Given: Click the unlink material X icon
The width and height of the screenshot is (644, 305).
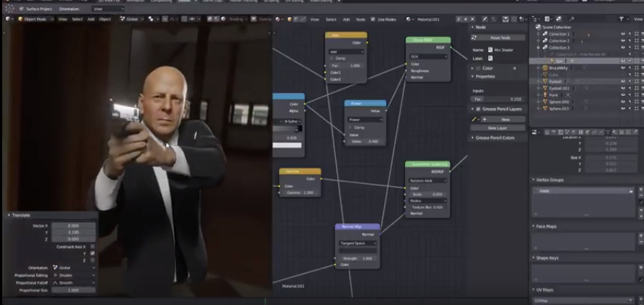Looking at the screenshot, I should tap(473, 19).
